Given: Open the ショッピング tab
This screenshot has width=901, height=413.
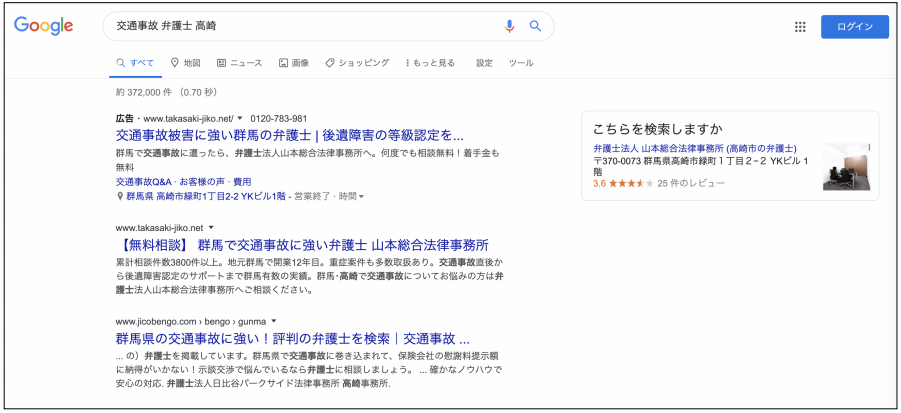Looking at the screenshot, I should [357, 63].
